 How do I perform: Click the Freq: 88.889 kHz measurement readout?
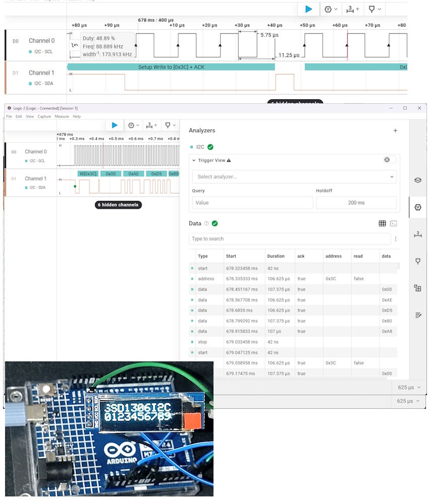point(103,46)
